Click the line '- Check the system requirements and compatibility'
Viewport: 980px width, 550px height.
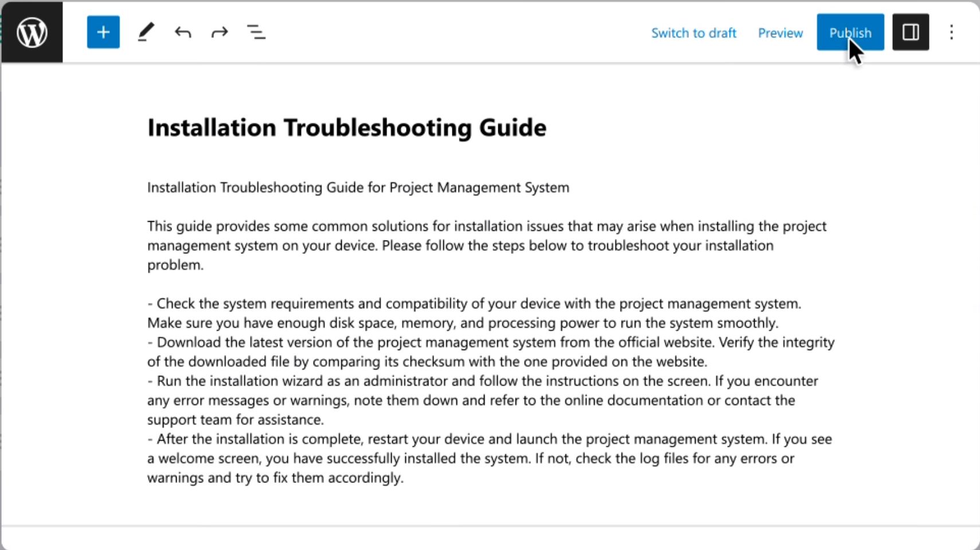point(474,313)
